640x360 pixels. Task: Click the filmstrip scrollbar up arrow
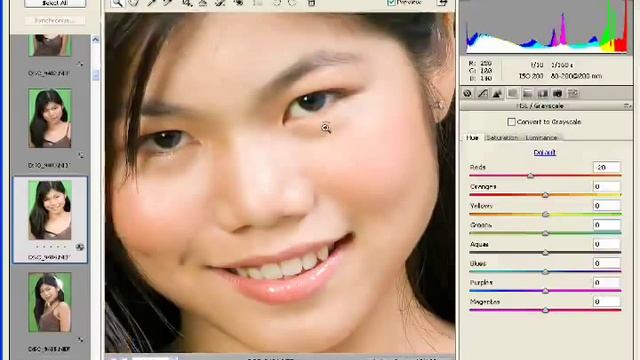(x=96, y=40)
